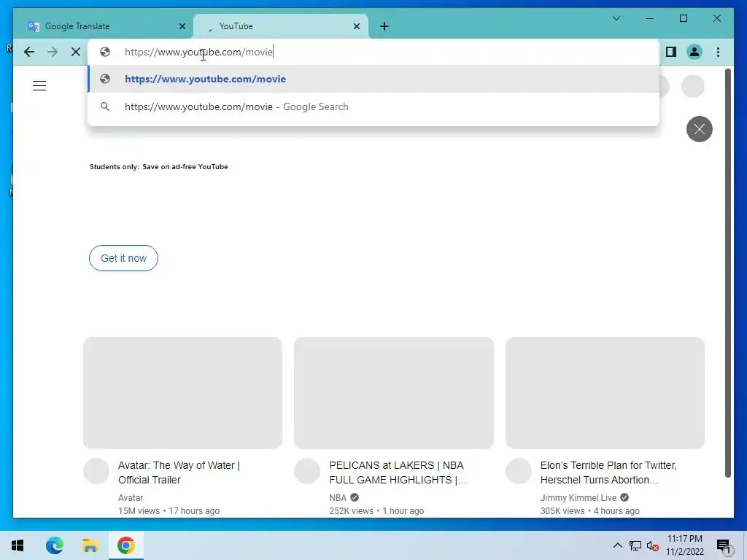Viewport: 747px width, 560px height.
Task: Open the Chrome side panel icon
Action: coord(671,52)
